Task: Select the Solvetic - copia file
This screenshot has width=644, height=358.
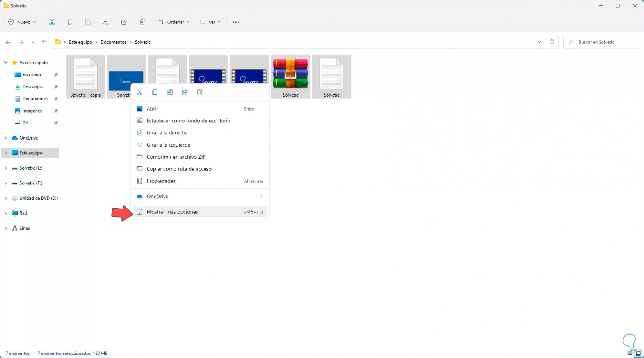Action: click(85, 77)
